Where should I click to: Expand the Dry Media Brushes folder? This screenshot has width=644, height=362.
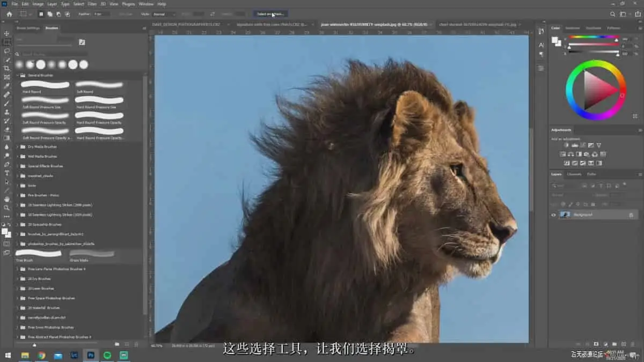[17, 146]
